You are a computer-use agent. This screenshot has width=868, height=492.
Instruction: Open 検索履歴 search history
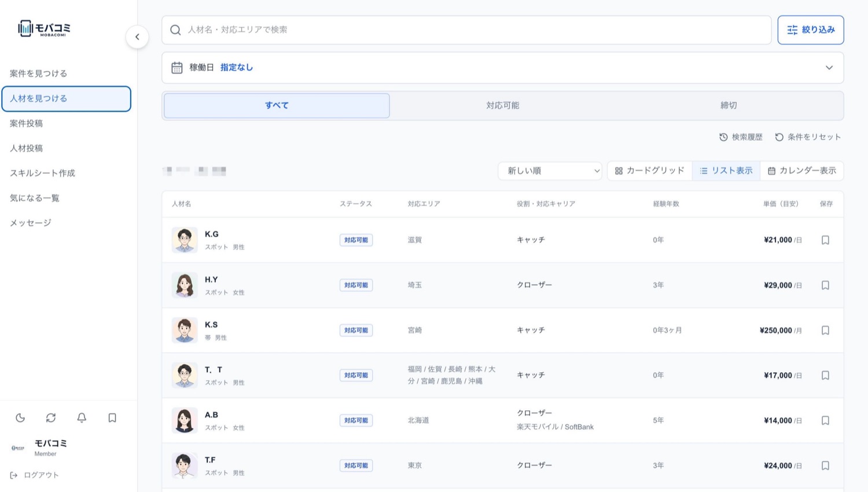click(741, 137)
